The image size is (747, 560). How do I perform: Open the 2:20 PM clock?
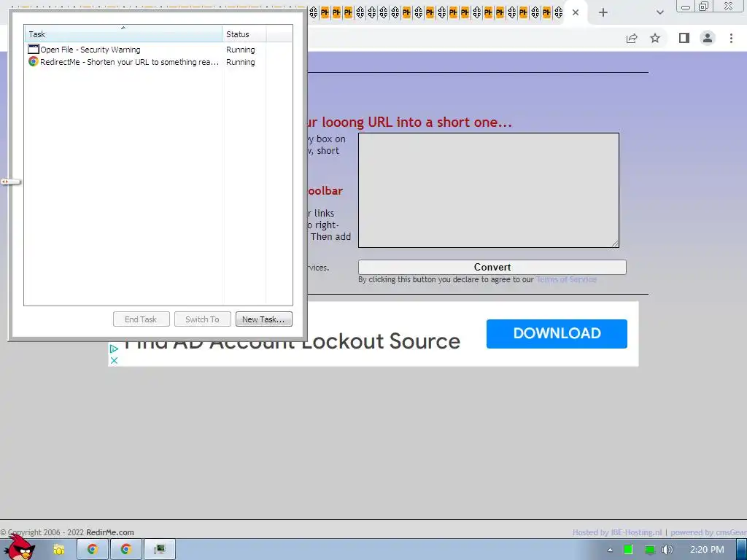(x=707, y=550)
